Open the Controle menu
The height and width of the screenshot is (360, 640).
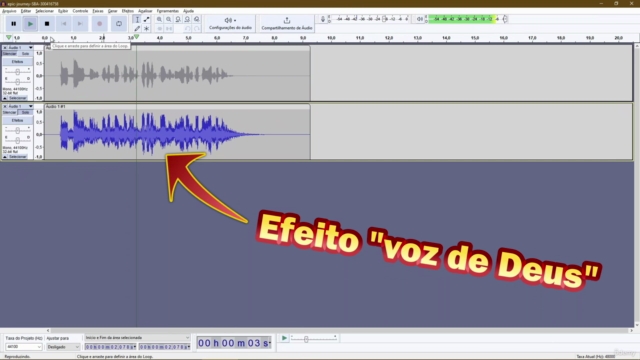click(80, 11)
